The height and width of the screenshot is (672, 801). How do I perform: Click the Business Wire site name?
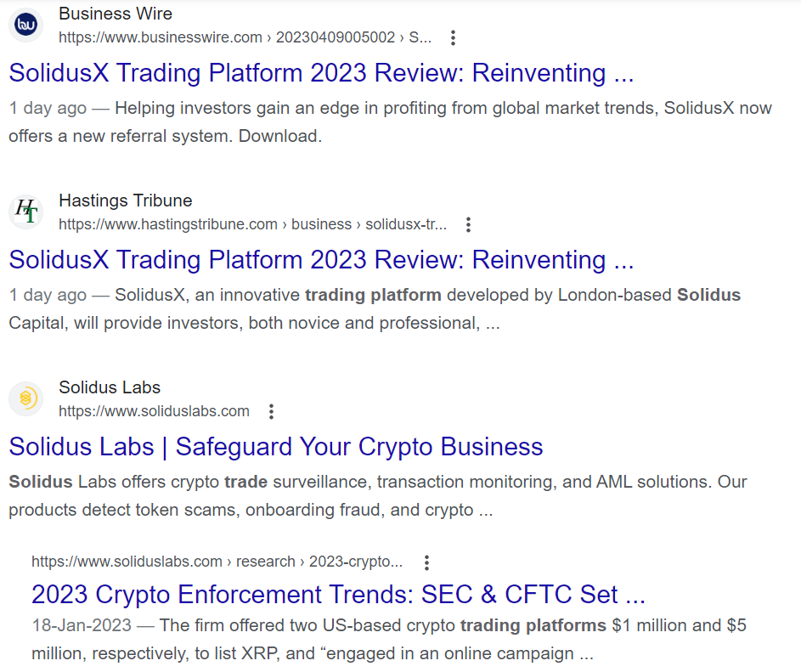[116, 14]
